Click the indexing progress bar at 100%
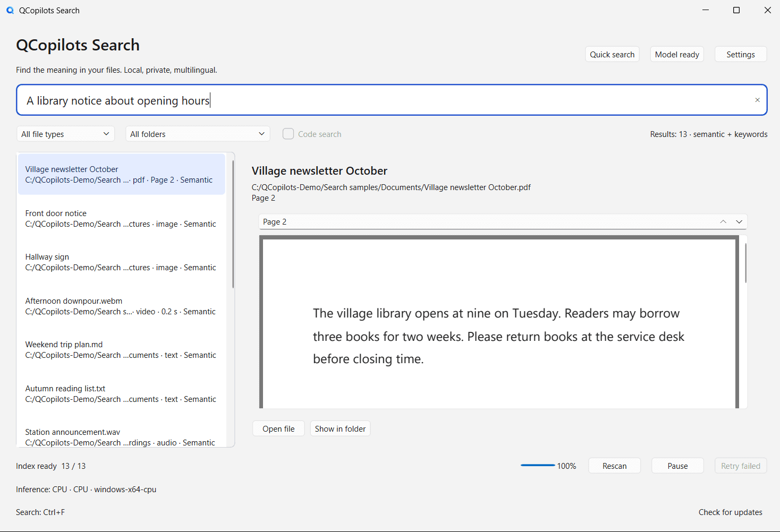 538,465
